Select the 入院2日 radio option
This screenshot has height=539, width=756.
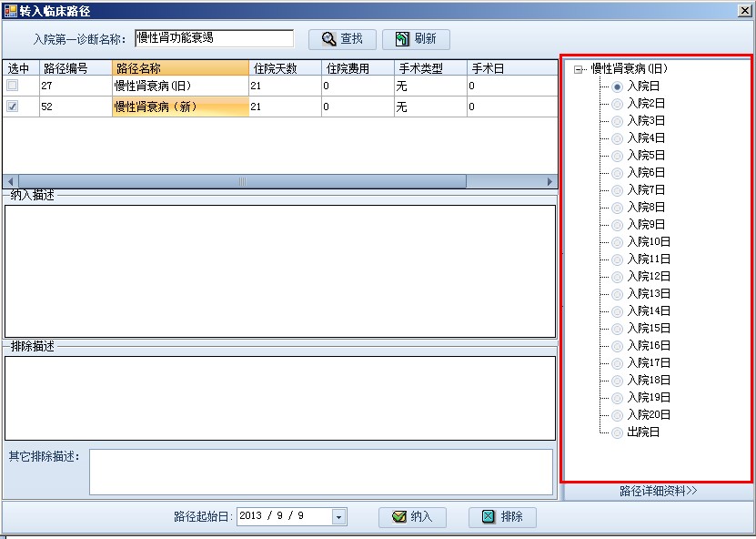coord(617,104)
